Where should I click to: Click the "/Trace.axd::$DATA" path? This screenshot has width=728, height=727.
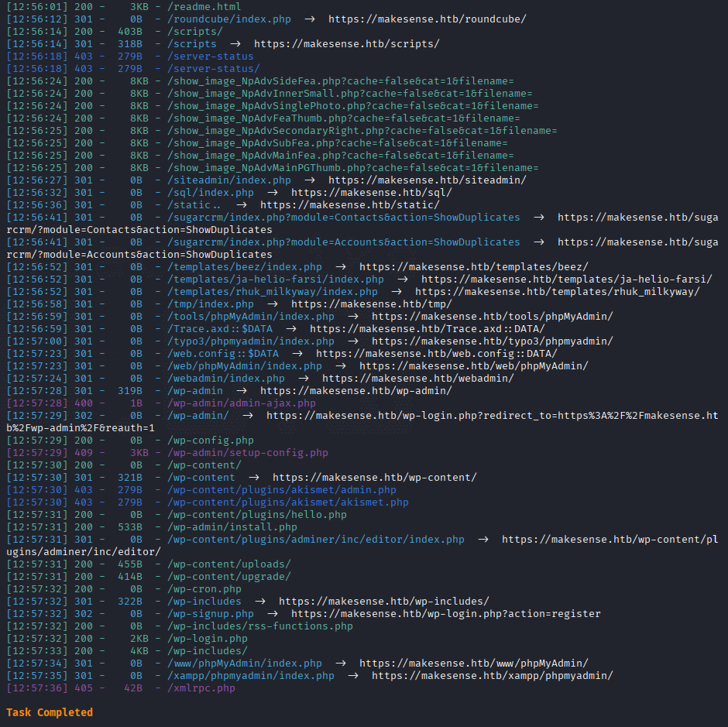[x=220, y=329]
